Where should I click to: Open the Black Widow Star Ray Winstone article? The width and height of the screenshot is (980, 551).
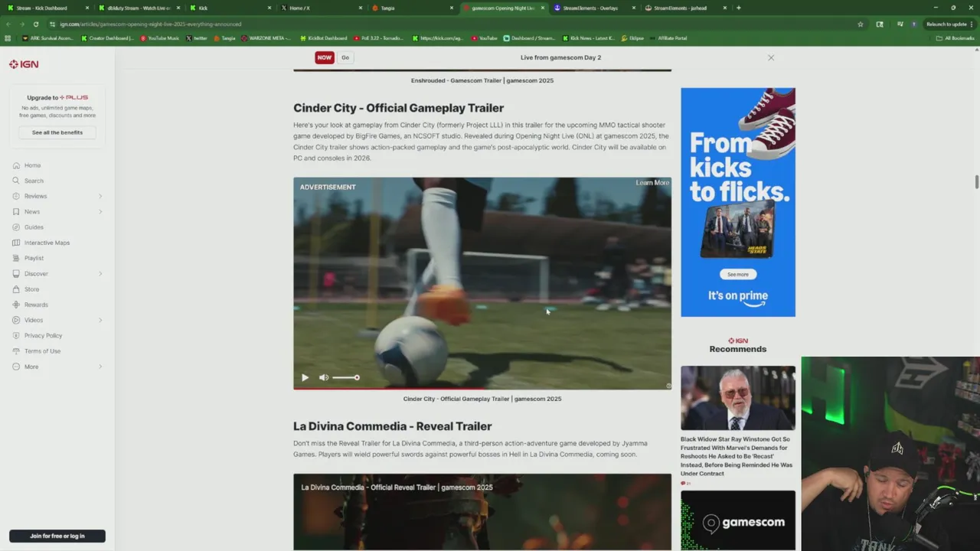(x=737, y=456)
